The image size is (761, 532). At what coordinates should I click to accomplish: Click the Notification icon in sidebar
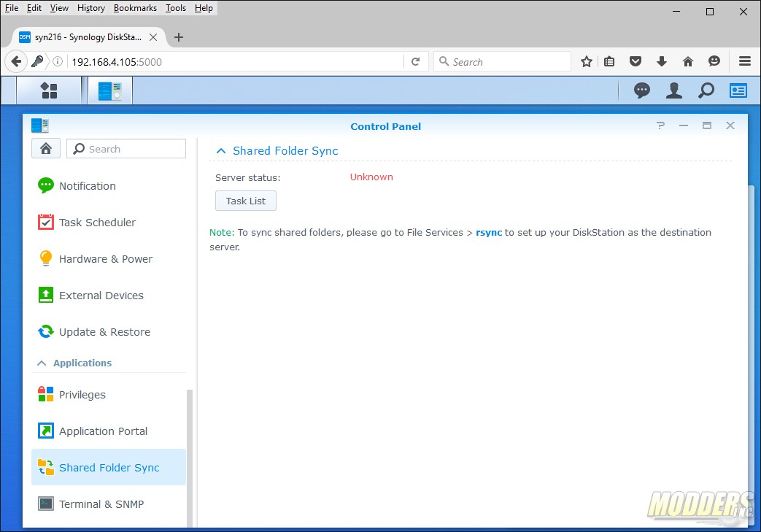point(46,185)
